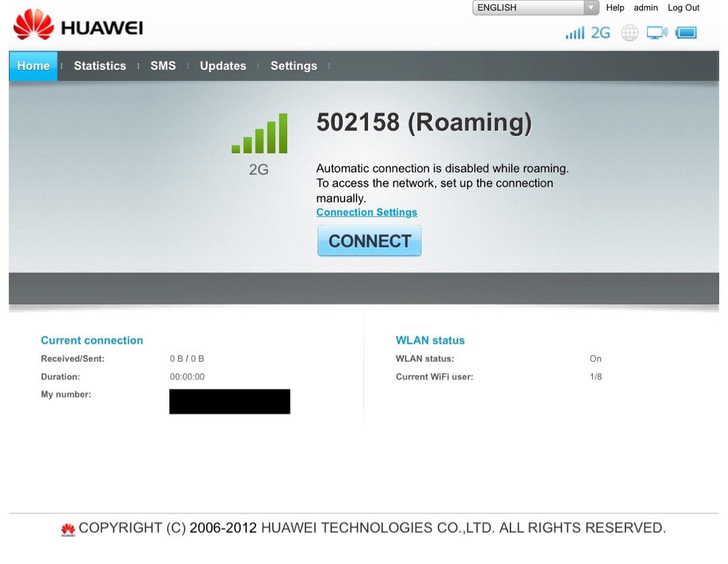The height and width of the screenshot is (564, 728).
Task: Open the SMS tab
Action: coord(163,65)
